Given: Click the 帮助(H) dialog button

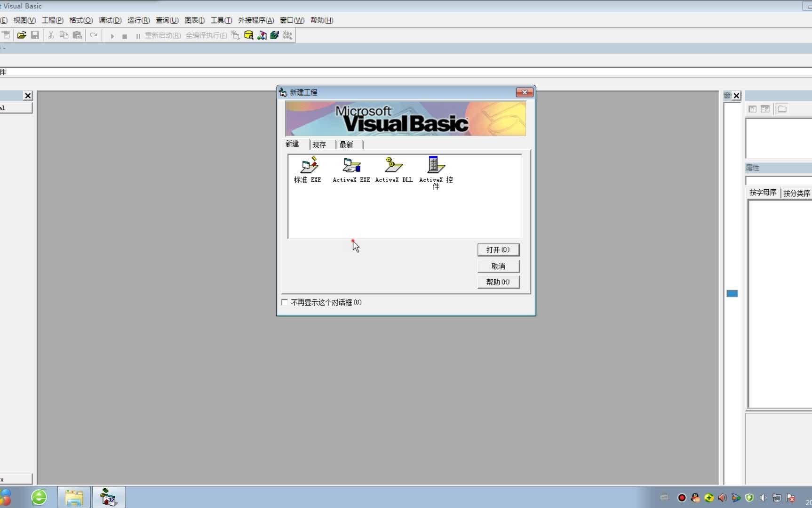Looking at the screenshot, I should 498,282.
